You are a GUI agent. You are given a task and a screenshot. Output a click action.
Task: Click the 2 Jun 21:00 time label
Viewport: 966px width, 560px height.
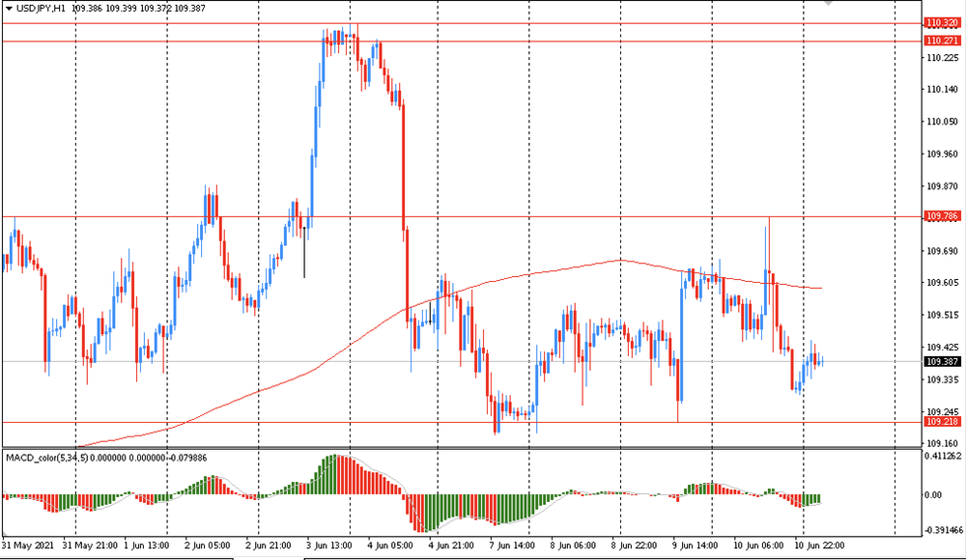[x=268, y=546]
